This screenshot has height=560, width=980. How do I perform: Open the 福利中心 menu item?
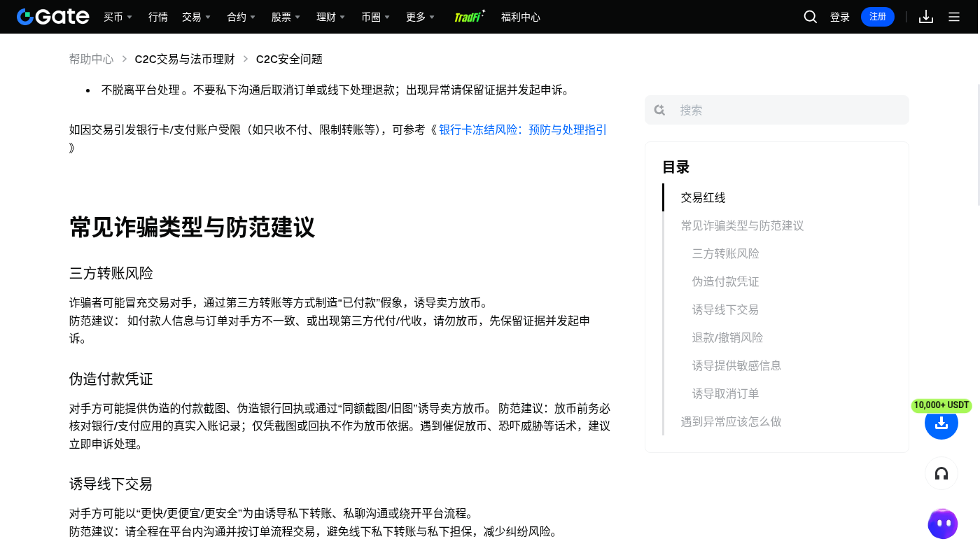(x=521, y=17)
